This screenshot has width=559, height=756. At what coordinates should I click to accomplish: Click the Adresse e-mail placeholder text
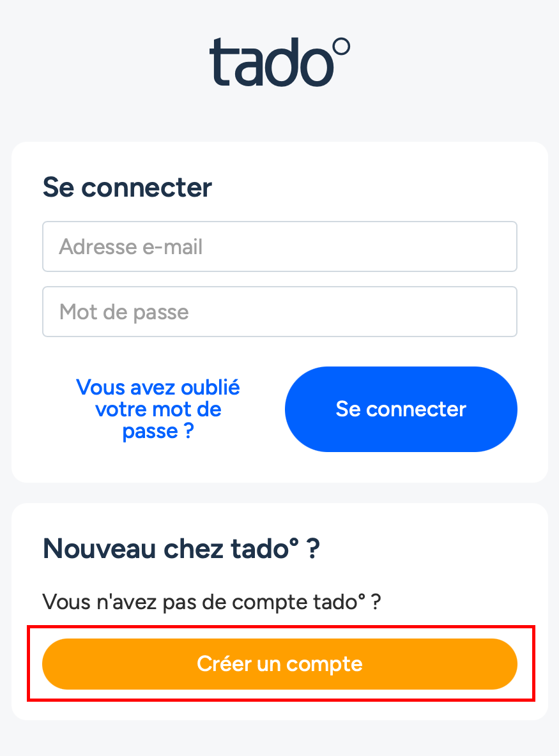pyautogui.click(x=131, y=246)
